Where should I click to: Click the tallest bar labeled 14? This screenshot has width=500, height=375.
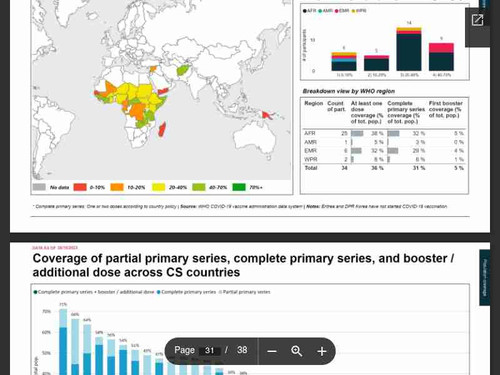[409, 49]
